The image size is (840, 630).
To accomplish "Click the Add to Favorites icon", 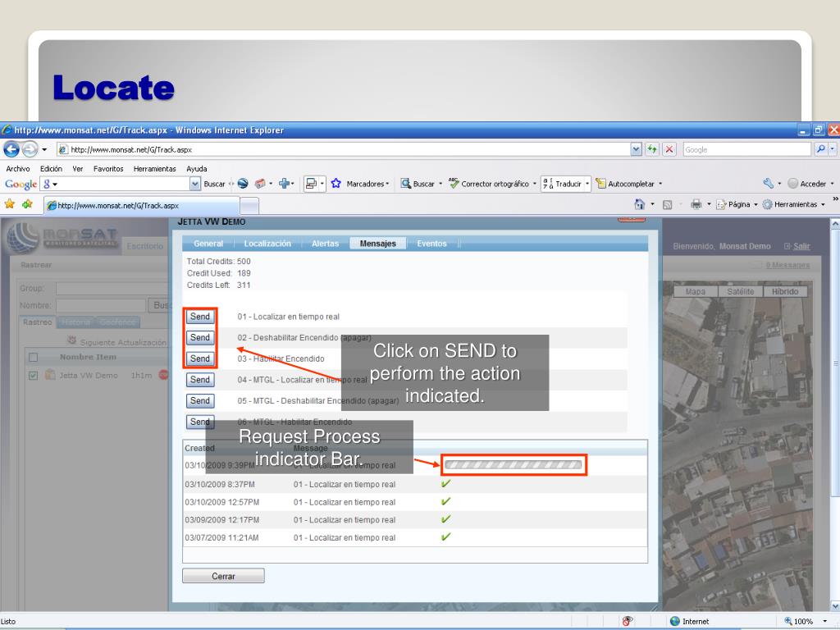I will click(27, 204).
